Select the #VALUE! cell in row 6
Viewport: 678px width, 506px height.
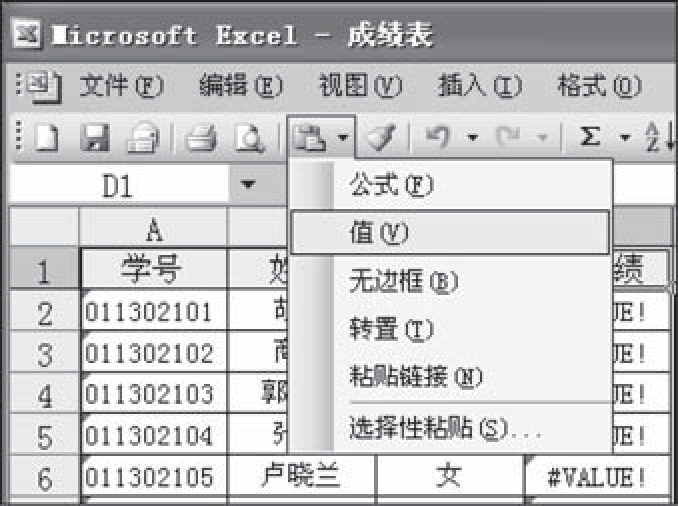pyautogui.click(x=598, y=476)
